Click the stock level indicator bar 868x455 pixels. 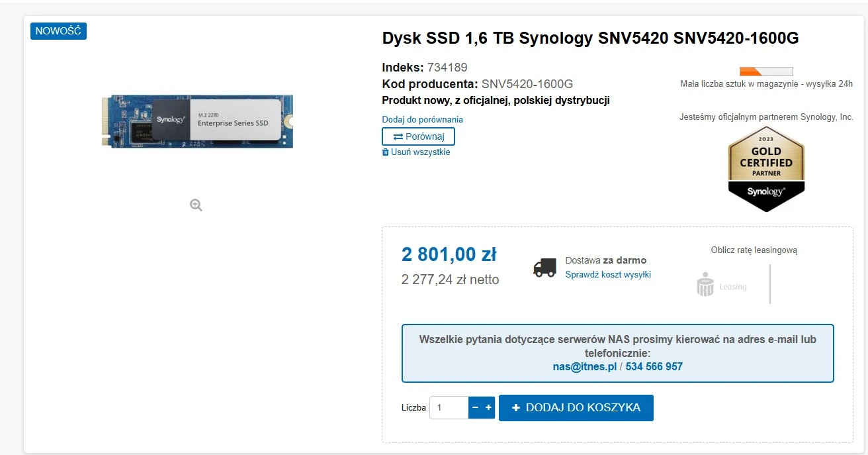point(766,72)
